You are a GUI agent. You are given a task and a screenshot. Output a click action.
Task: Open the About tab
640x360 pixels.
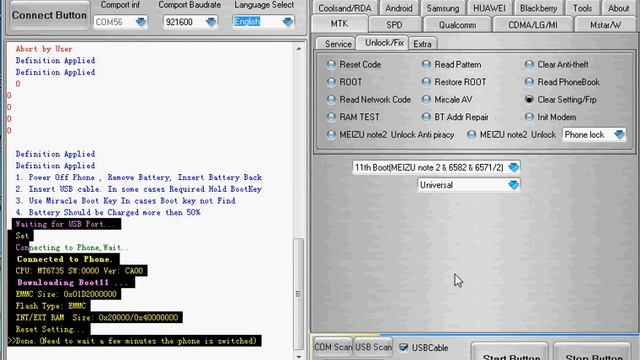tap(618, 8)
